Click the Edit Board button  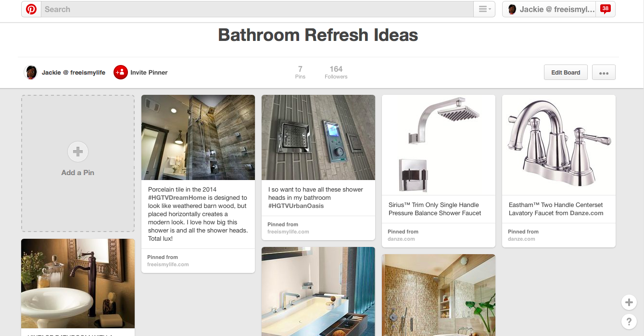566,73
